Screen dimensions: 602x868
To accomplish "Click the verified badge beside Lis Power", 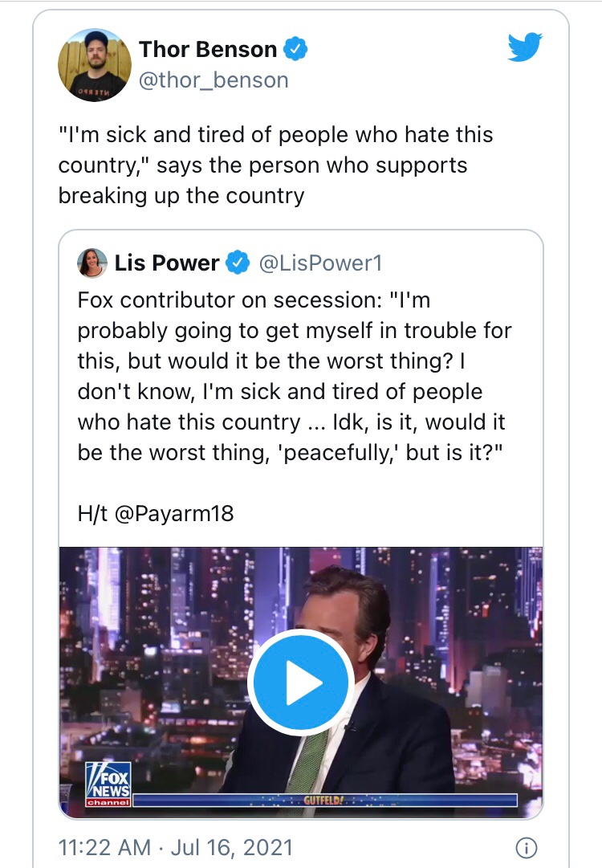I will [x=237, y=263].
